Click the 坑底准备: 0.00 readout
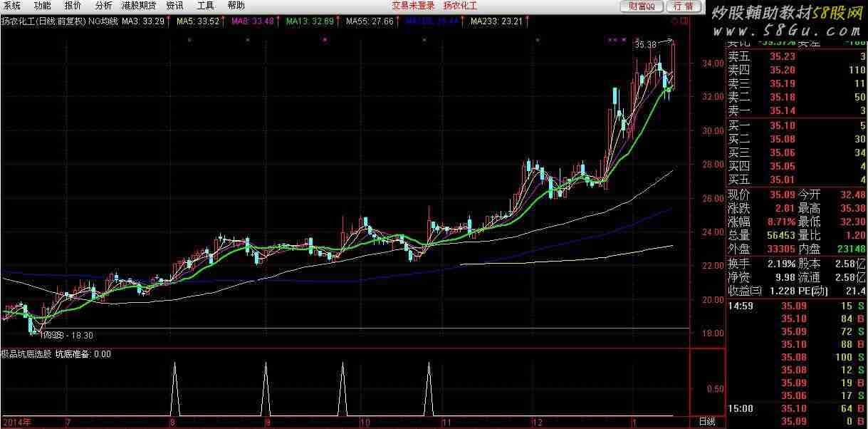 click(x=83, y=354)
